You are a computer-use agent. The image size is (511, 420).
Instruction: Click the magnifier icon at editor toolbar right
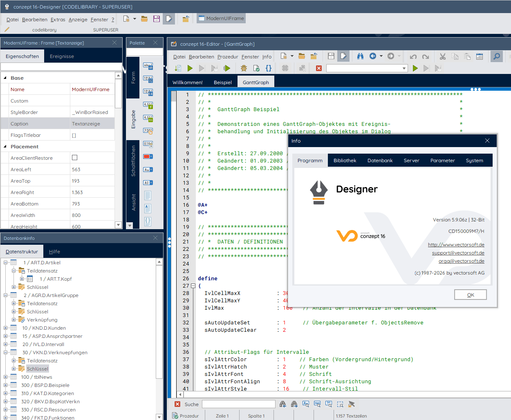(x=496, y=56)
